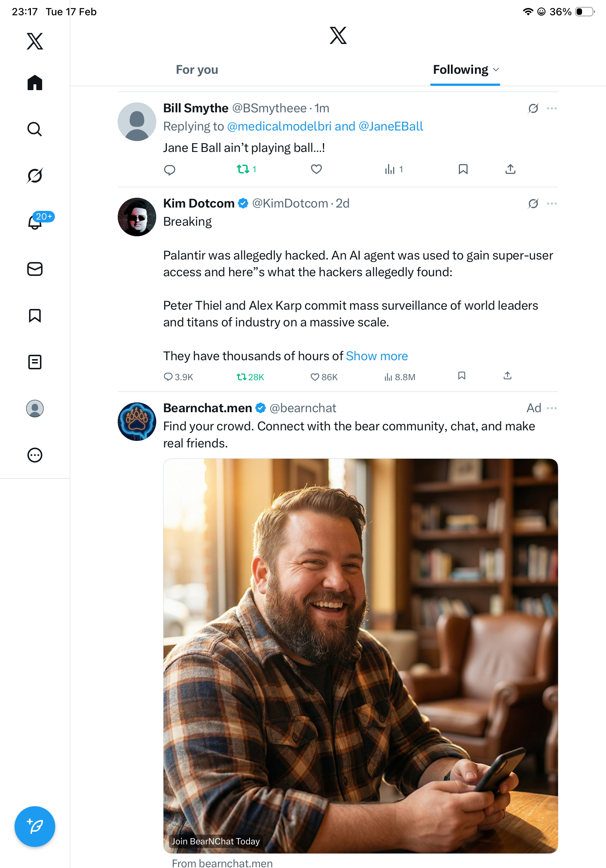The image size is (606, 868).
Task: Undo repost on Kim Dotcom's post
Action: 242,377
